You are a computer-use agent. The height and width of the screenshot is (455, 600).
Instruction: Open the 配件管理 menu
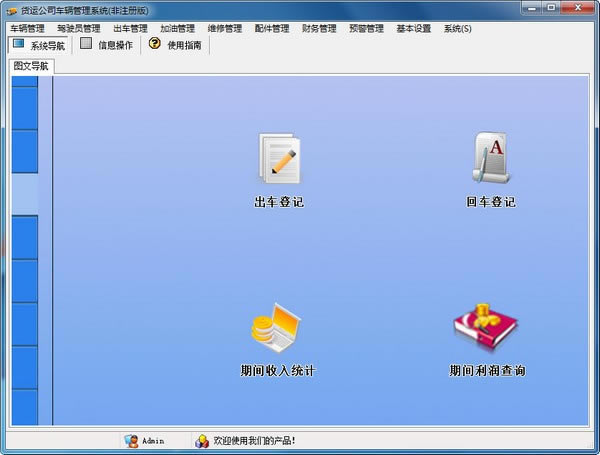coord(272,28)
